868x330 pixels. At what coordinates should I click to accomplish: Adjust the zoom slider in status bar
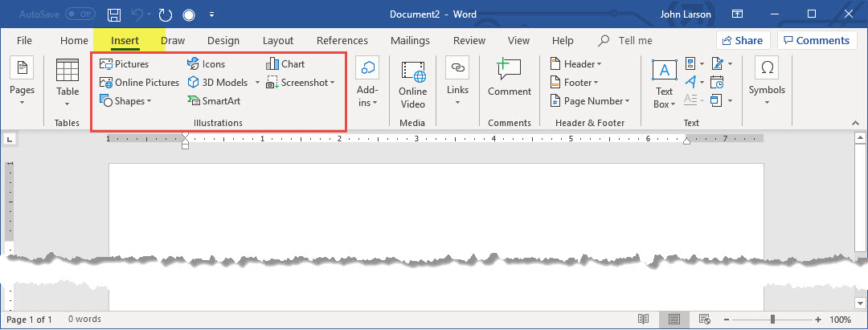[772, 319]
